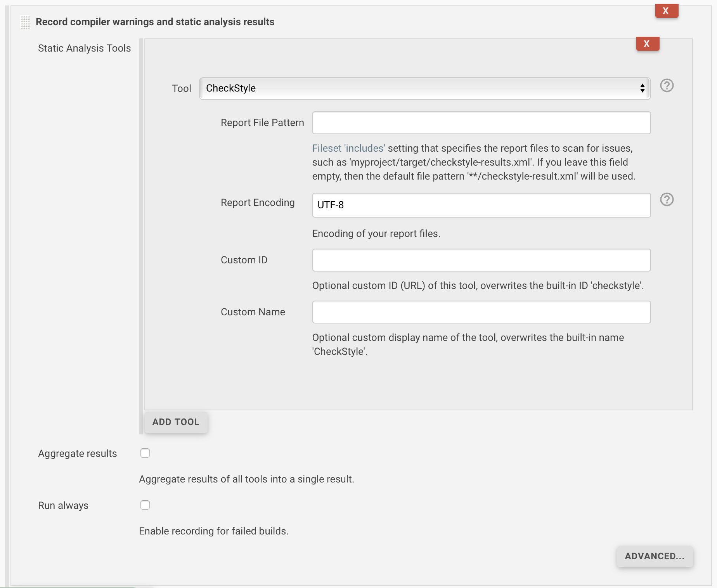
Task: Click the up/down arrows on Tool selector
Action: (x=642, y=88)
